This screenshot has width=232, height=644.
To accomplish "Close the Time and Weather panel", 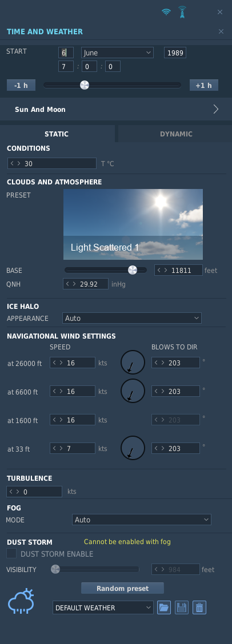I will coord(221,31).
